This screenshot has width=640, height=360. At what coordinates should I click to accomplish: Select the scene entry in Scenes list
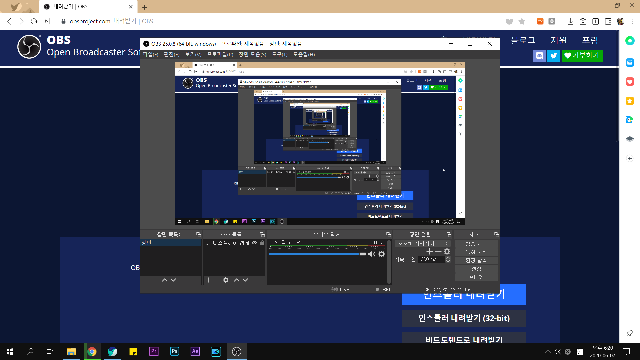pos(171,243)
